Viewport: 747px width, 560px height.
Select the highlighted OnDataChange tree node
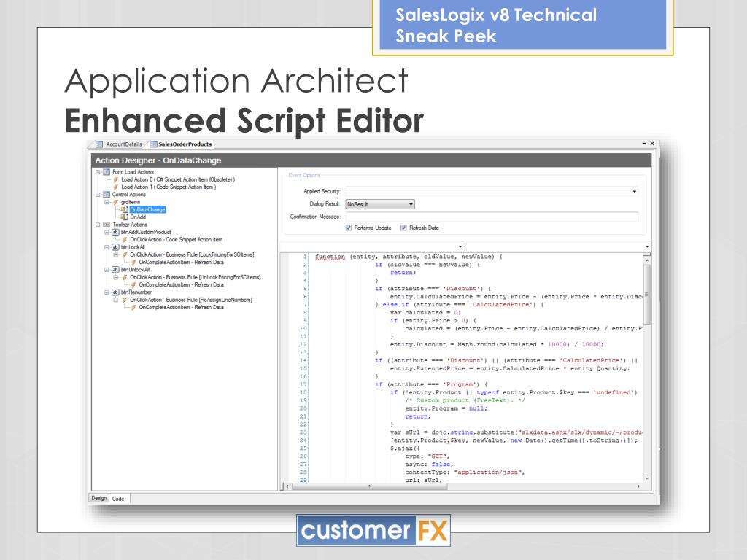click(147, 209)
